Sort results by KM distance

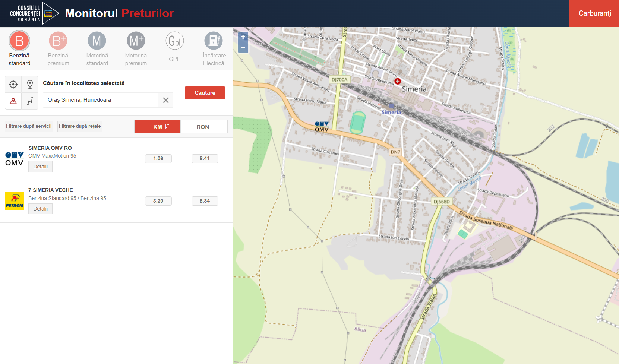[x=157, y=127]
